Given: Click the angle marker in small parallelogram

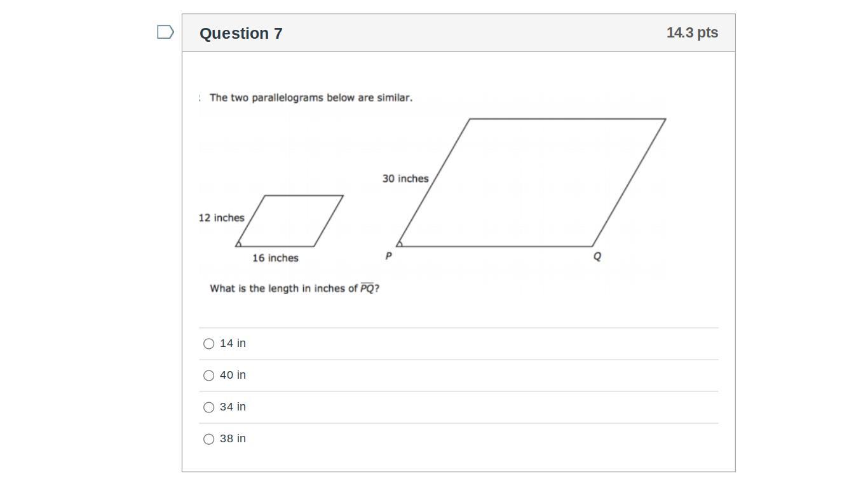Looking at the screenshot, I should [x=239, y=243].
